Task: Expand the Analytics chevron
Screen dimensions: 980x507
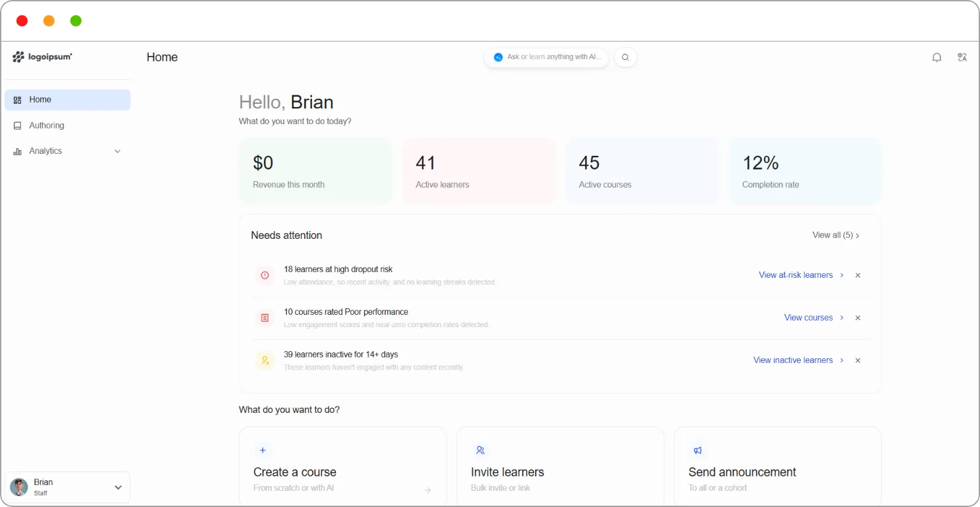Action: point(117,151)
